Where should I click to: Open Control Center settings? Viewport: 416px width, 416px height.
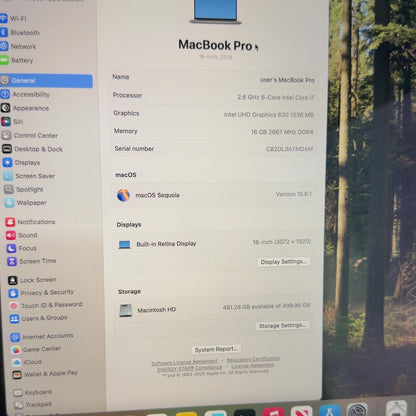(x=30, y=135)
